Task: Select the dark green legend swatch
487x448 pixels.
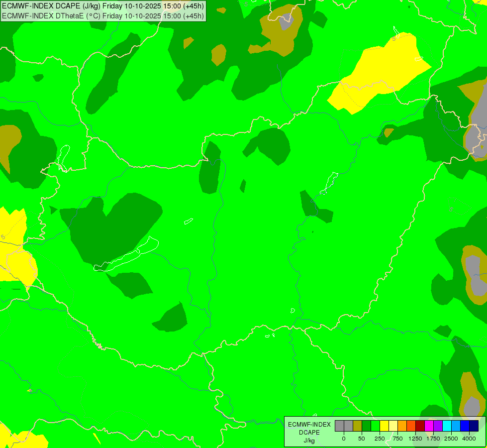Action: tap(367, 426)
